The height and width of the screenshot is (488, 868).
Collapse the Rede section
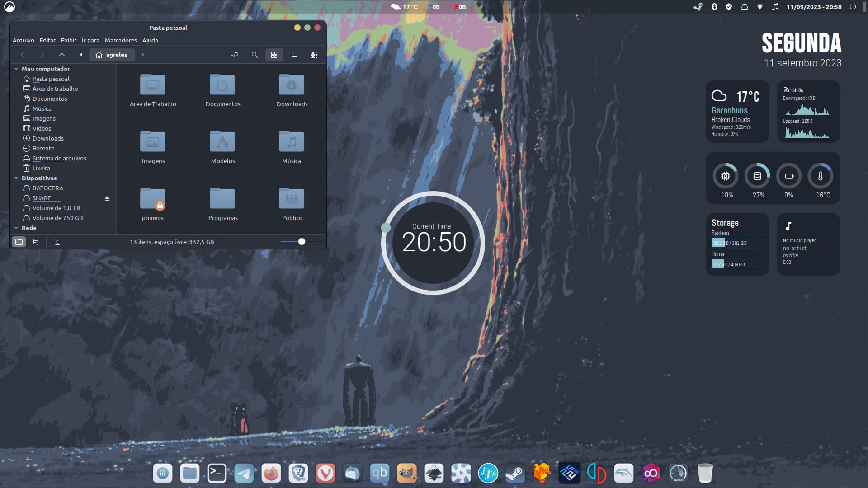point(16,228)
